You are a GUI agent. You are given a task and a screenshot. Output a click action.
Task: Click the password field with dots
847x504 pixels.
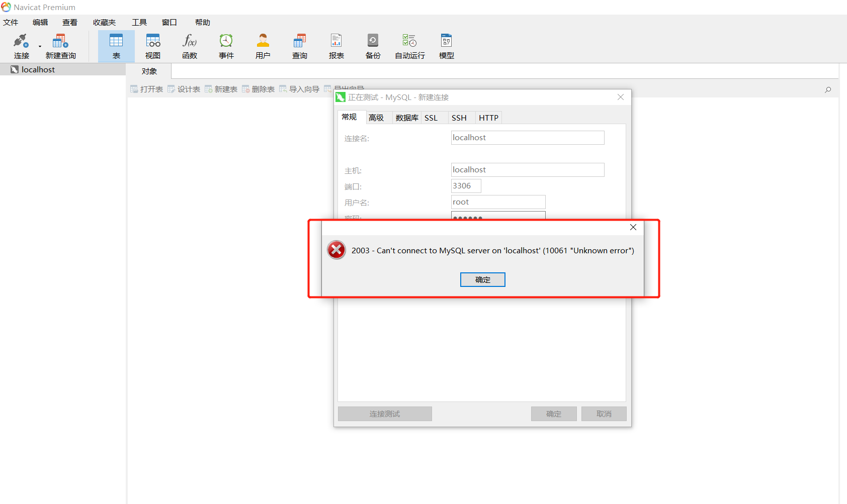pos(498,216)
